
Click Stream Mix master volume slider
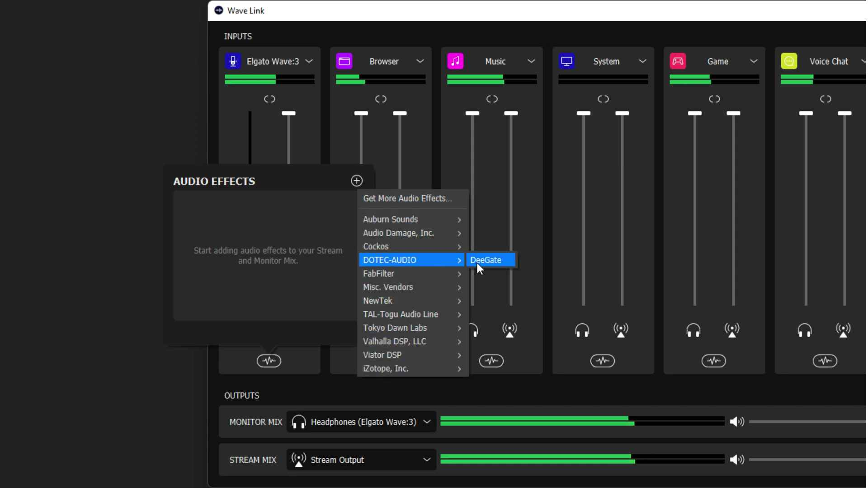[807, 460]
